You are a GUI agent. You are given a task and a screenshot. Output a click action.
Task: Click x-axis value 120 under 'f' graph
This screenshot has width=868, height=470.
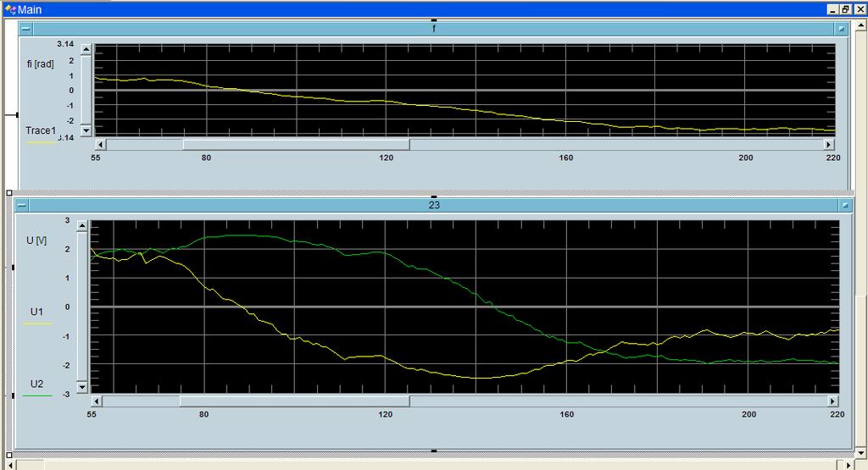point(386,158)
